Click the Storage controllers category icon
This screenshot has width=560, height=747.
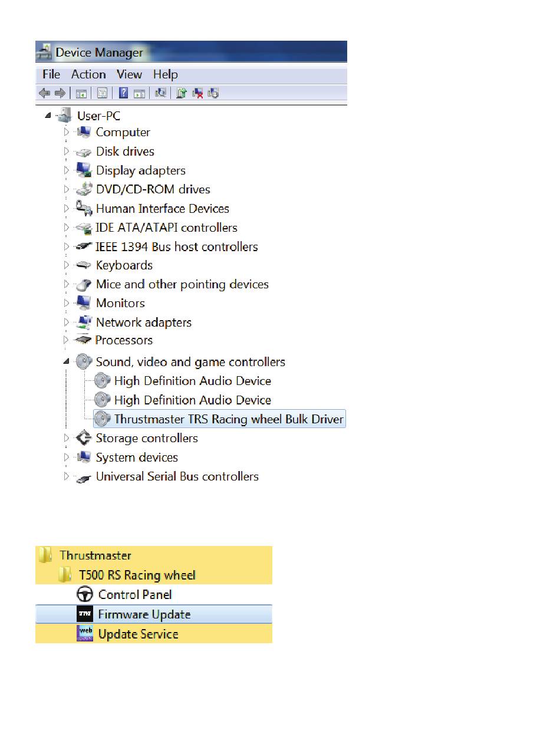pyautogui.click(x=84, y=438)
